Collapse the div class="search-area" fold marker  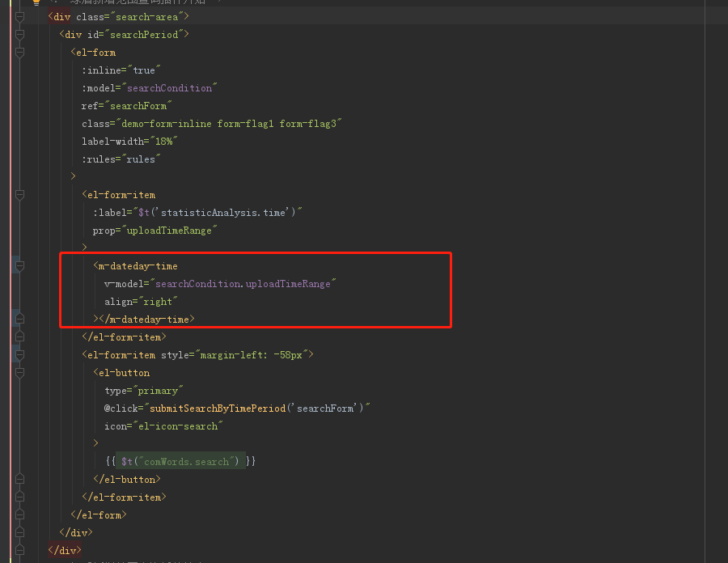point(19,17)
